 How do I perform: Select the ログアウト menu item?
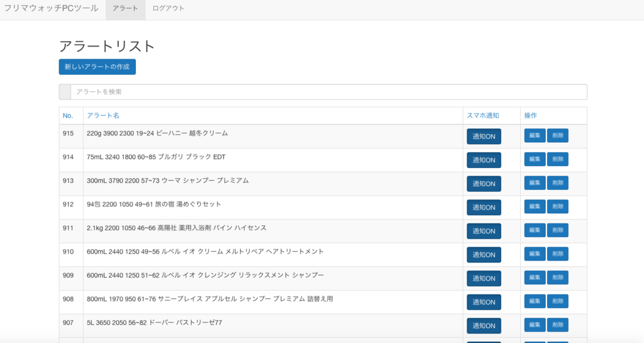click(169, 8)
